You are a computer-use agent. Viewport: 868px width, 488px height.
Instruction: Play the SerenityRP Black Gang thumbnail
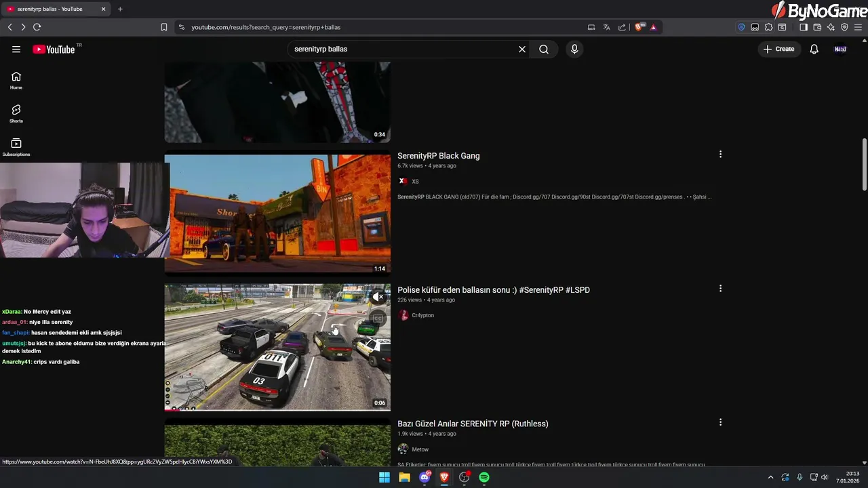[x=277, y=213]
